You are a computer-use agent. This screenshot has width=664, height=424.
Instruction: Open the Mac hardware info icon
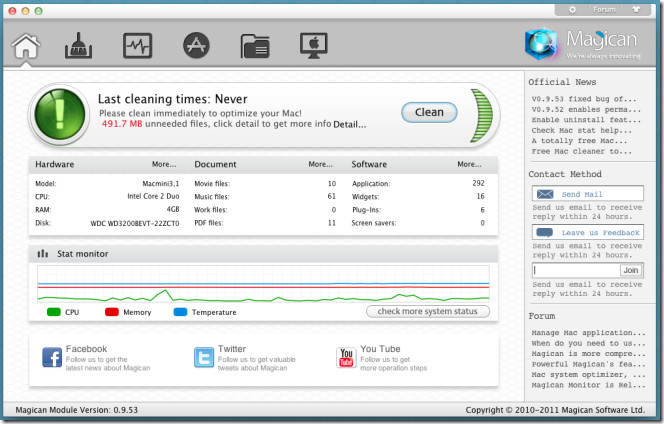click(x=314, y=46)
